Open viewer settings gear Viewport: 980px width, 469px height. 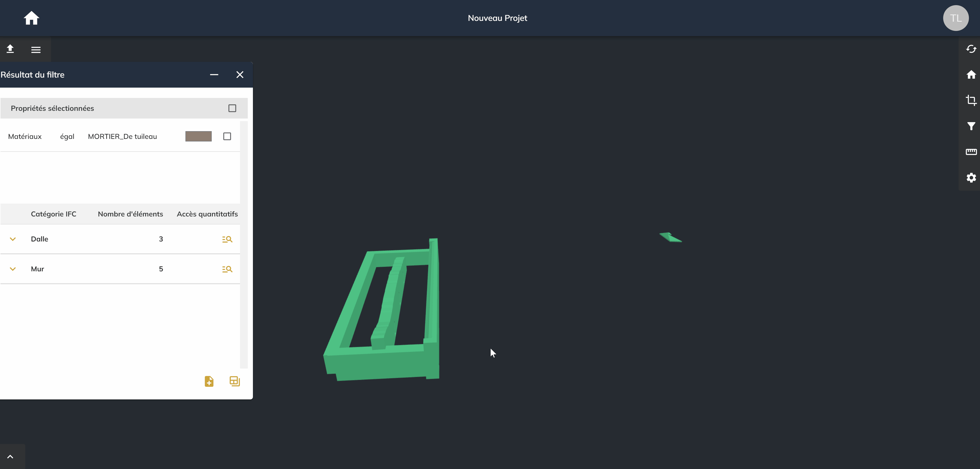point(971,178)
